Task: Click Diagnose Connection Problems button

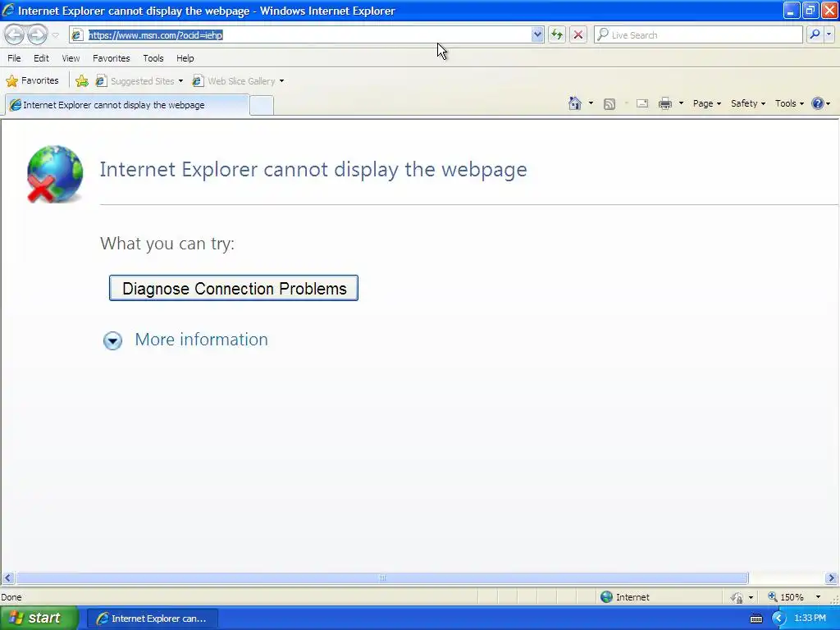Action: pyautogui.click(x=234, y=288)
